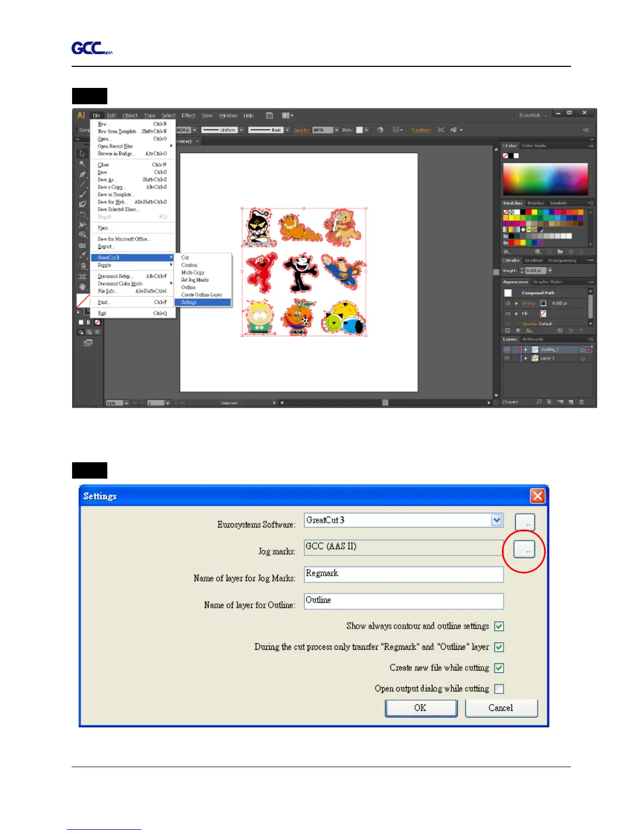Open the Object menu
The height and width of the screenshot is (834, 644).
click(130, 116)
